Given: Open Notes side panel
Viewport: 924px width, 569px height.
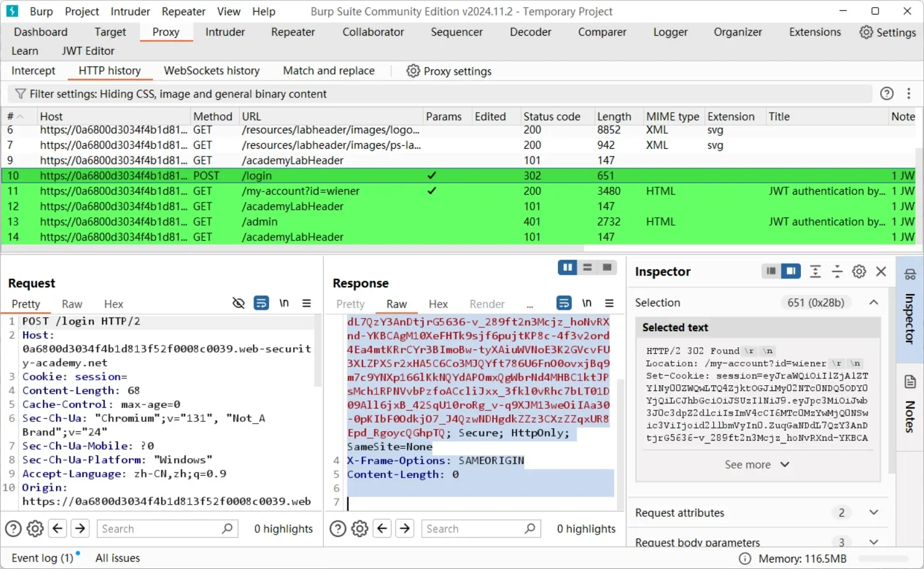Looking at the screenshot, I should coord(910,404).
